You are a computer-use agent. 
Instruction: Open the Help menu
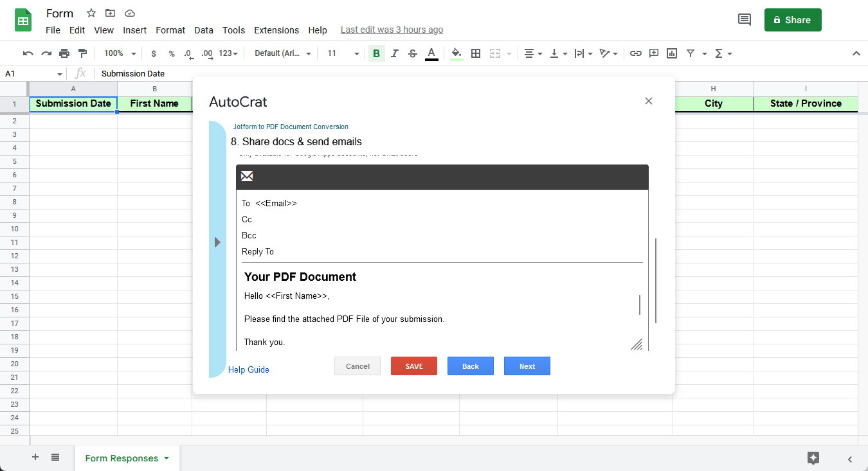pyautogui.click(x=318, y=30)
